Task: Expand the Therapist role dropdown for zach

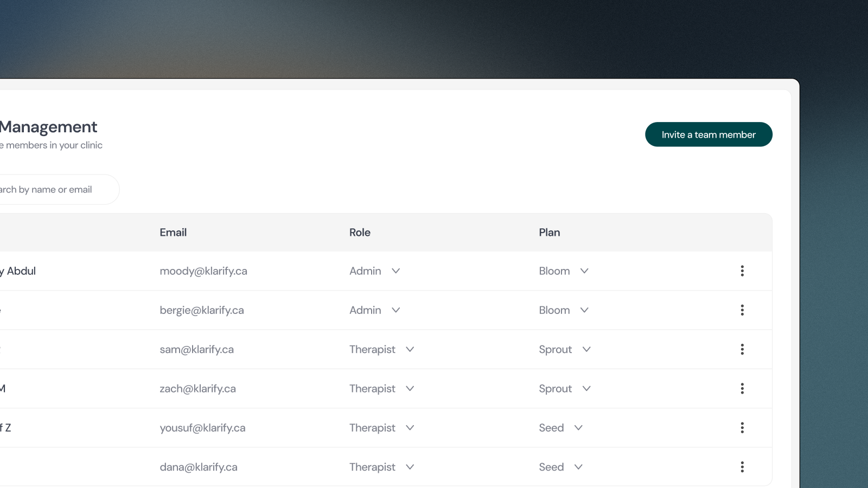Action: (381, 388)
